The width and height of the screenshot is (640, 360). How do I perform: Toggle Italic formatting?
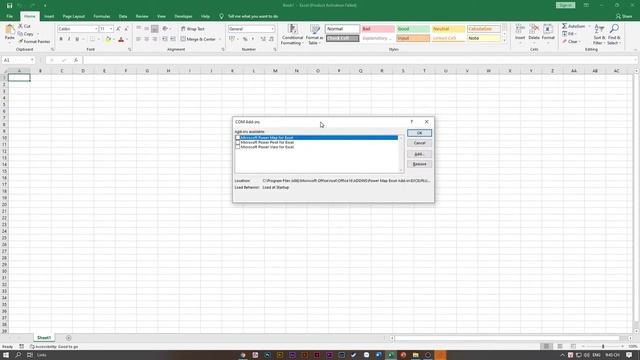click(69, 39)
